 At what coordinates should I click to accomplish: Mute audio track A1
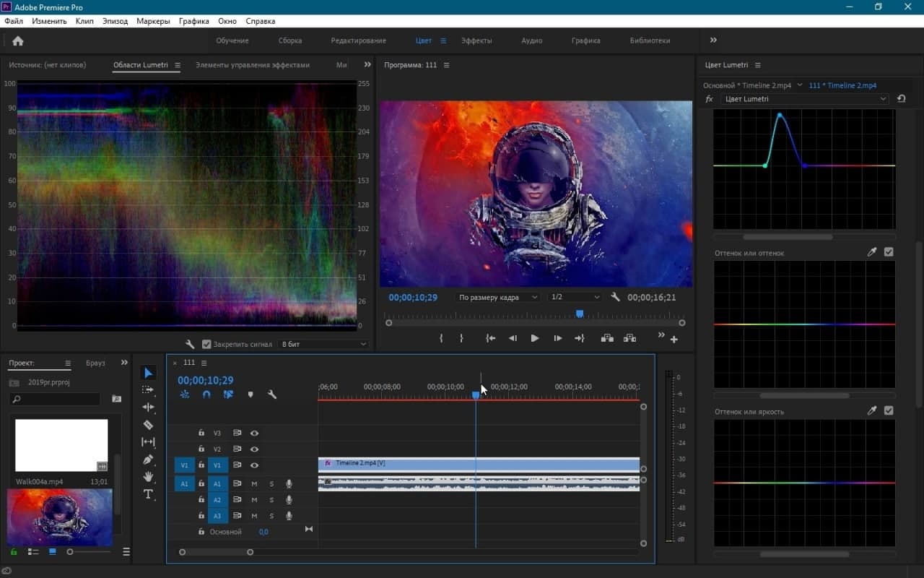click(254, 483)
